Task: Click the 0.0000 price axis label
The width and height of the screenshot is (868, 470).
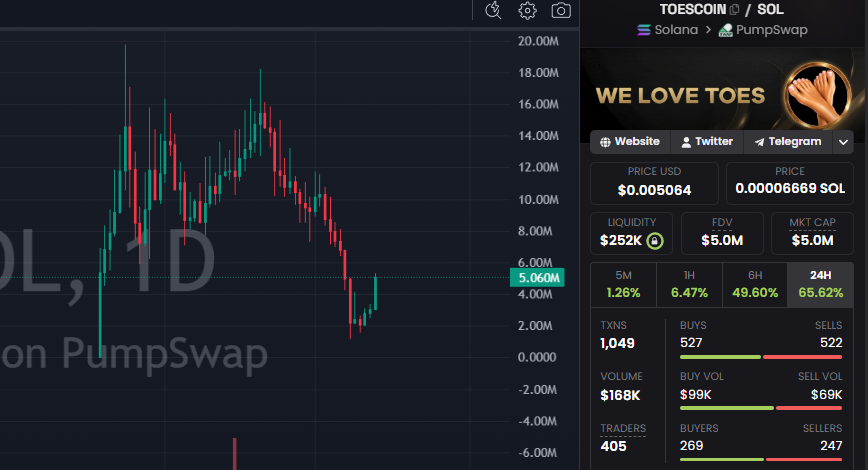Action: (537, 358)
